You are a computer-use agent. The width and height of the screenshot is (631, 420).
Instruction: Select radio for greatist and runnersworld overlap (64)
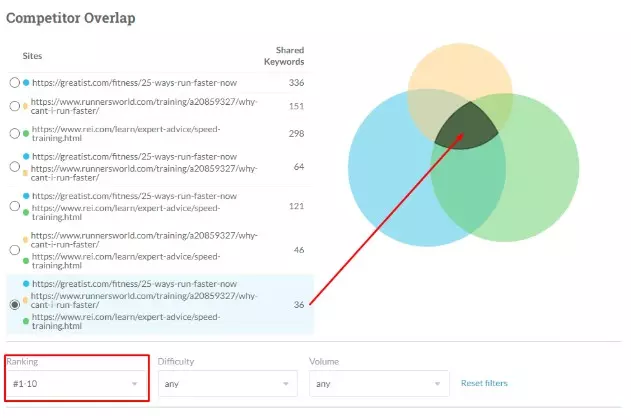[x=14, y=169]
